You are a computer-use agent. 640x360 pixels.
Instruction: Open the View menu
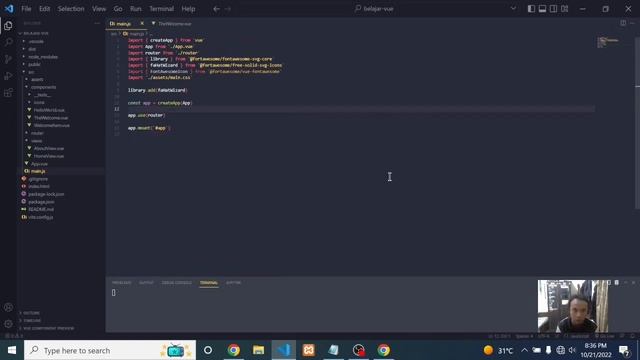[x=99, y=9]
